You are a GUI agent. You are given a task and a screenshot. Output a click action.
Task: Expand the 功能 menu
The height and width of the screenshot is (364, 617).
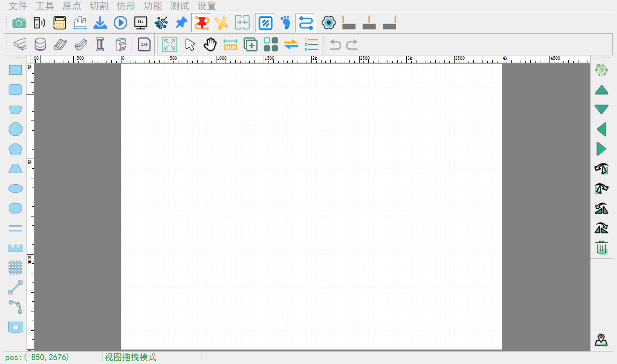(x=153, y=6)
